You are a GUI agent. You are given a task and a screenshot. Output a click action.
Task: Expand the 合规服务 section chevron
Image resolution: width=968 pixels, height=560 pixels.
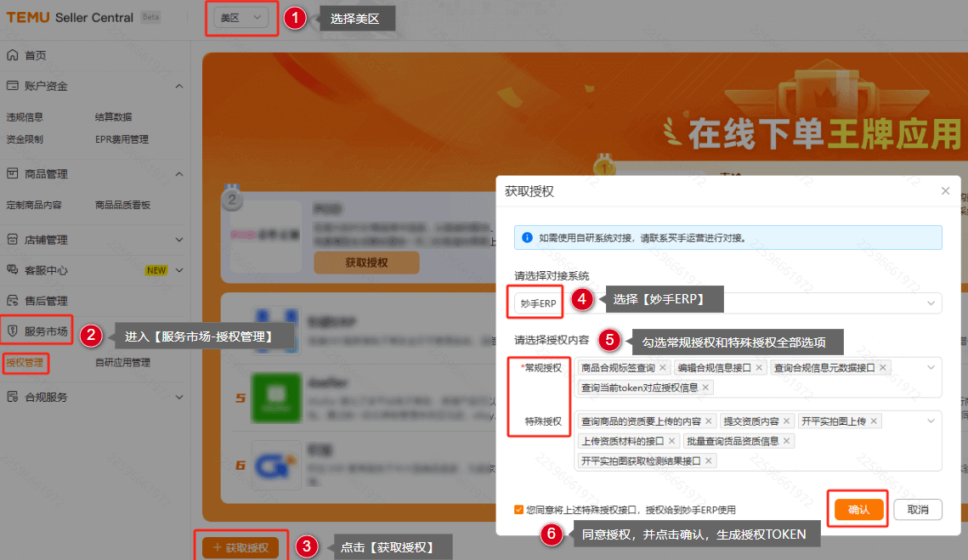pos(179,396)
